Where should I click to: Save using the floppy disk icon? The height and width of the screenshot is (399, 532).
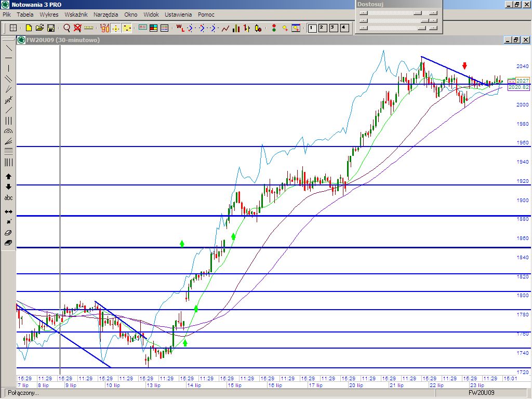[x=51, y=28]
